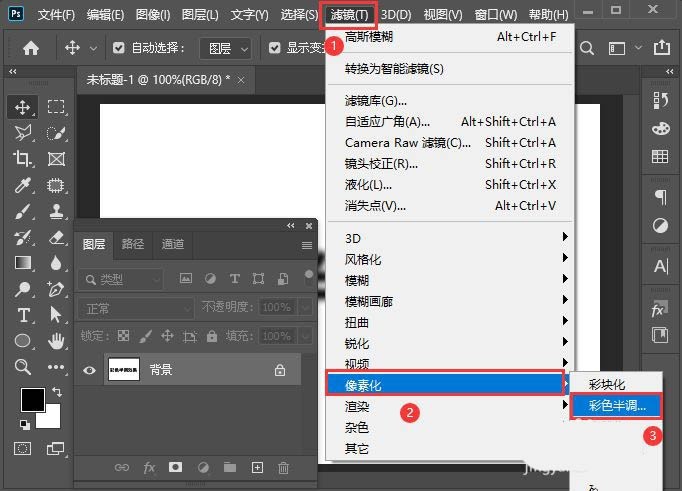Image resolution: width=682 pixels, height=491 pixels.
Task: Select the Ellipse shape tool
Action: 23,341
